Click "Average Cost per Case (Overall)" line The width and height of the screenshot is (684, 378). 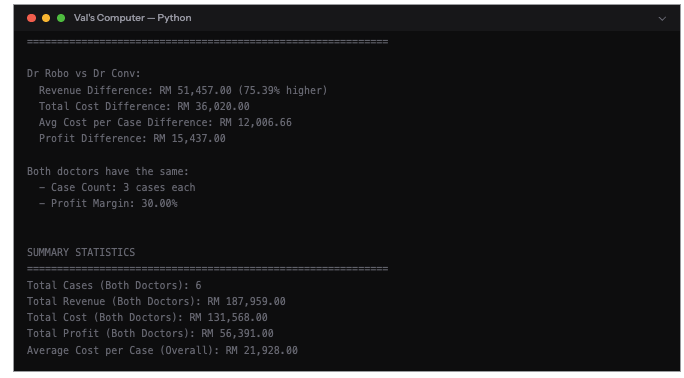(x=162, y=351)
